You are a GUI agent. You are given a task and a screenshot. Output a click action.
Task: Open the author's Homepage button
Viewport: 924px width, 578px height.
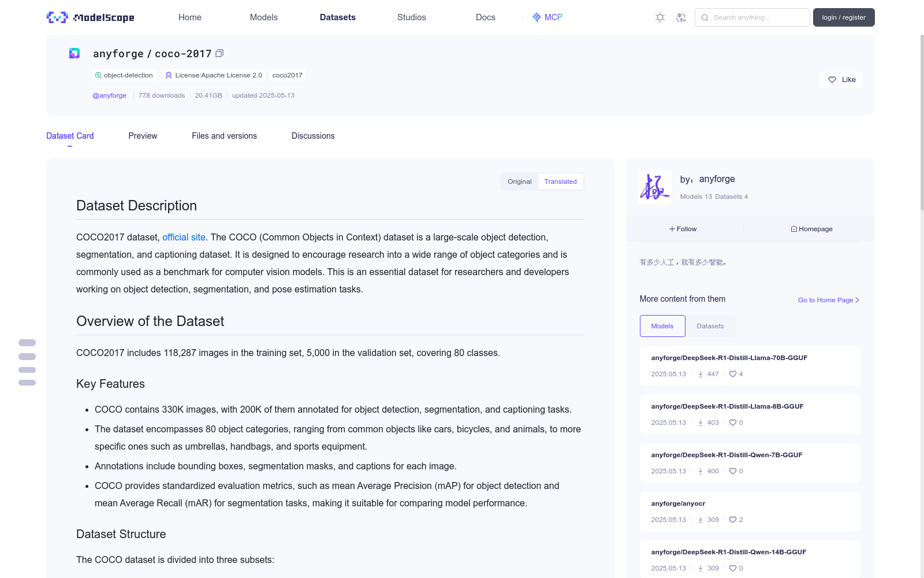coord(812,229)
